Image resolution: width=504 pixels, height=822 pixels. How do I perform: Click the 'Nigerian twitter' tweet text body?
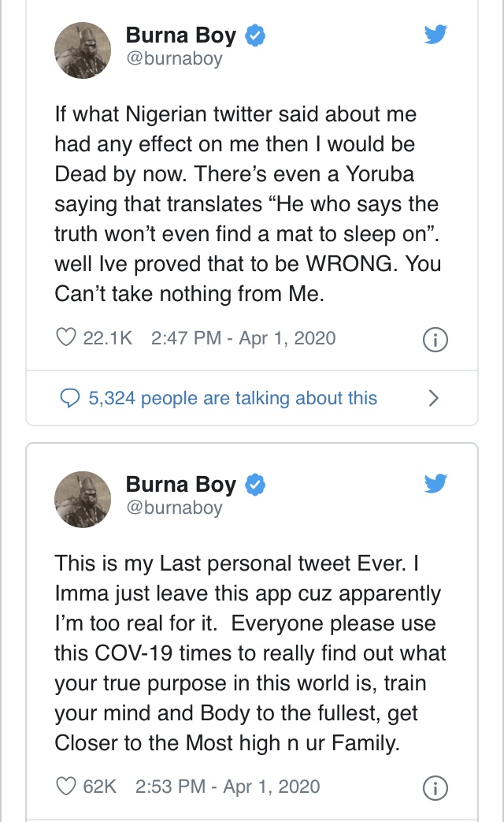coord(244,203)
